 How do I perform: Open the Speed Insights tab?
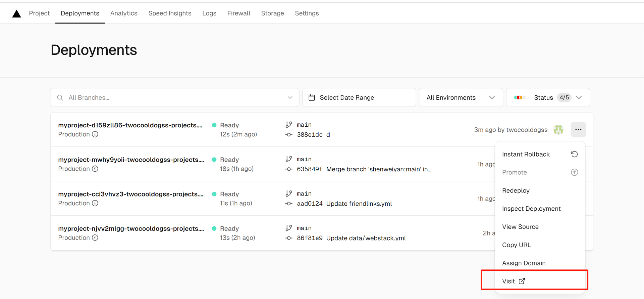[170, 13]
